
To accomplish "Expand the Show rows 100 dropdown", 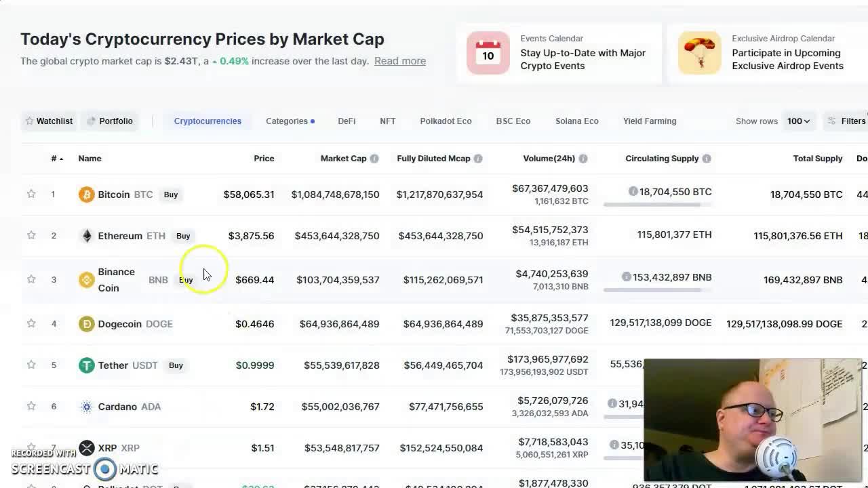I will point(798,121).
